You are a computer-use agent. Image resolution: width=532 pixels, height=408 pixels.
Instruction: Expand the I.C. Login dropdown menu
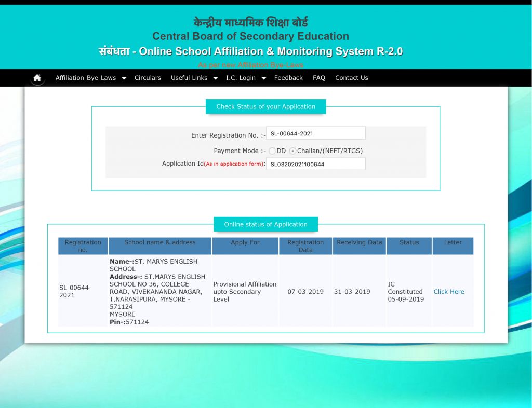pos(241,78)
